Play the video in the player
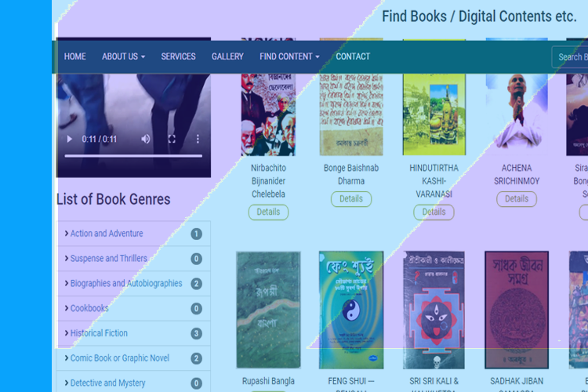 pyautogui.click(x=69, y=140)
